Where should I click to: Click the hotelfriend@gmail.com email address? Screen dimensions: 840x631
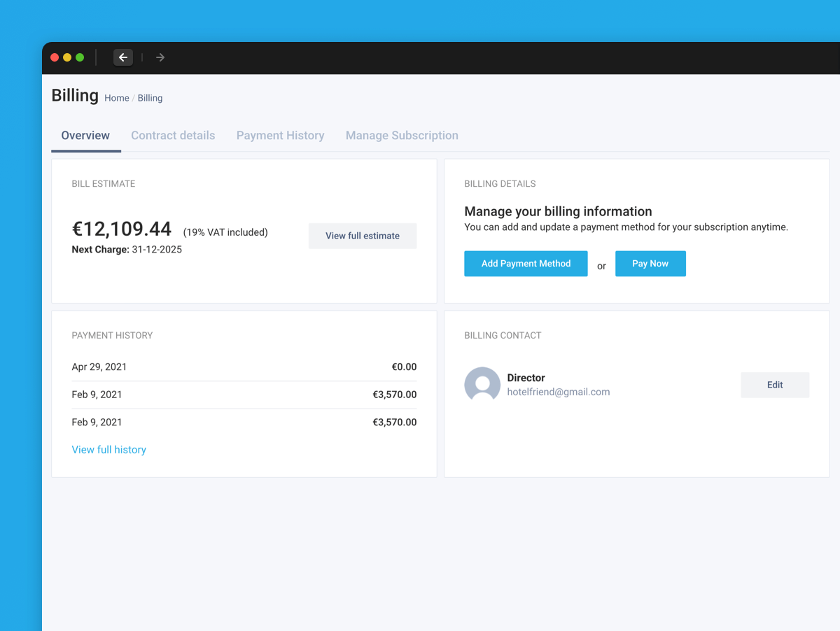pyautogui.click(x=559, y=392)
